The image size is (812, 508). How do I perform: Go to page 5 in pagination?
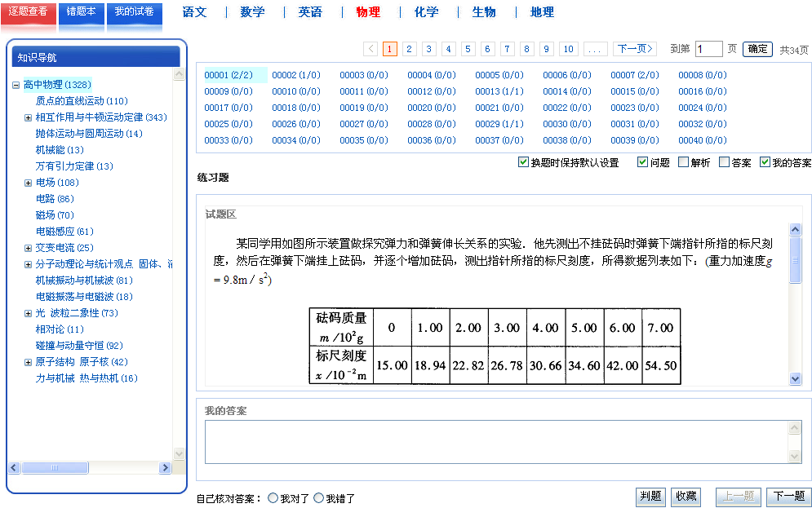(x=468, y=49)
